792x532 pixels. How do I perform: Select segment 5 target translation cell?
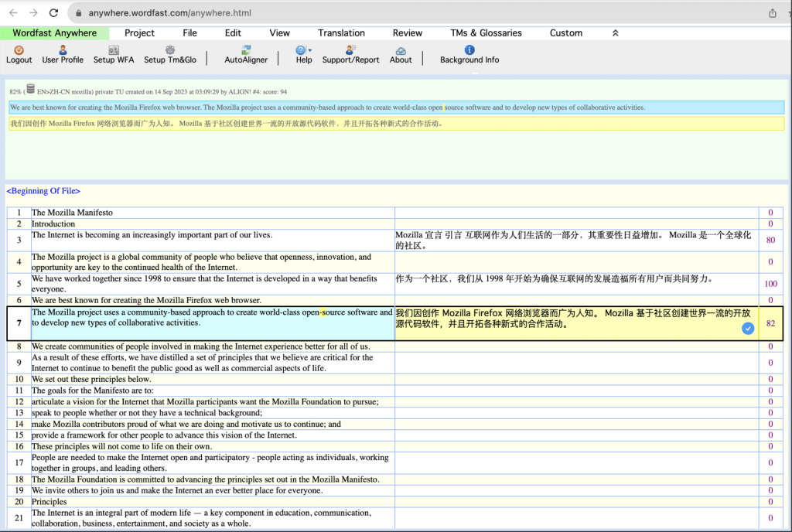(x=576, y=284)
